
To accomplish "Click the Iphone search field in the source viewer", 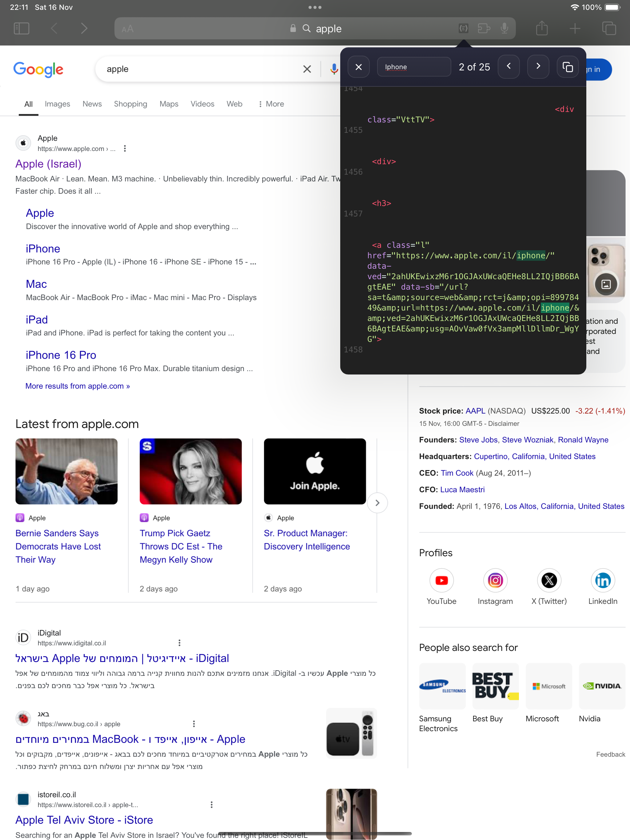I will click(x=414, y=66).
